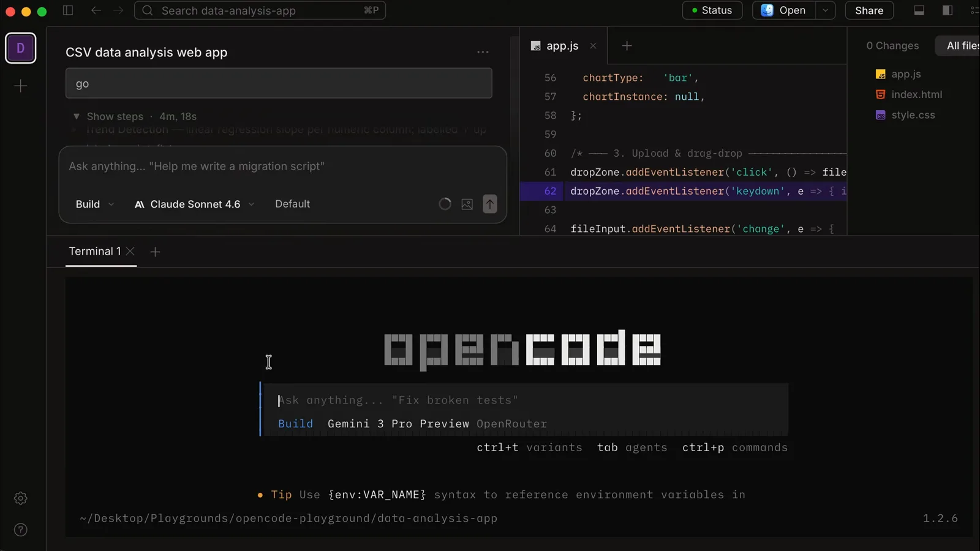Open the Claude Sonnet 4.6 model dropdown
980x551 pixels.
click(194, 204)
